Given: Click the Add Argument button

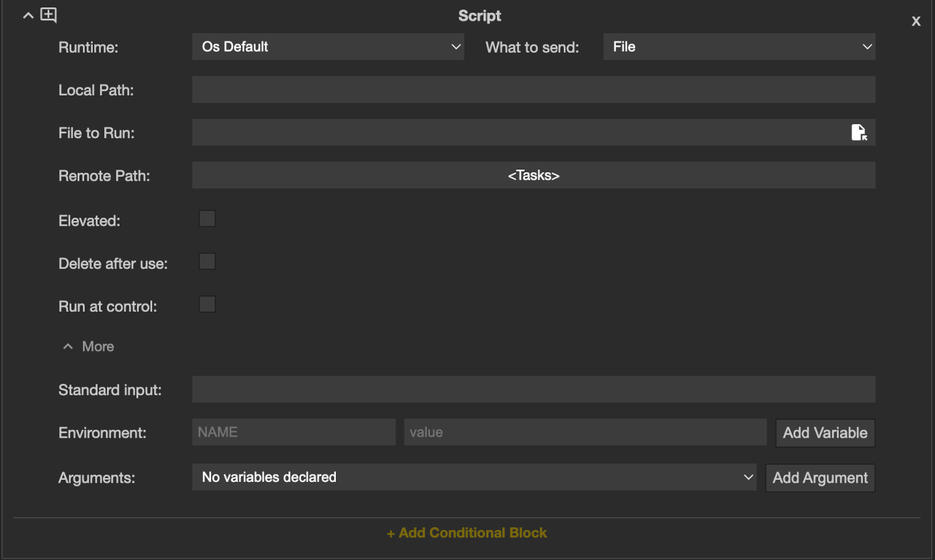Looking at the screenshot, I should click(x=820, y=478).
